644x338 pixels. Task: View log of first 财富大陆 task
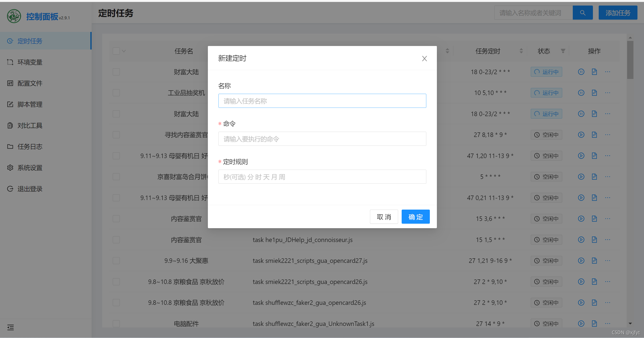click(x=594, y=72)
